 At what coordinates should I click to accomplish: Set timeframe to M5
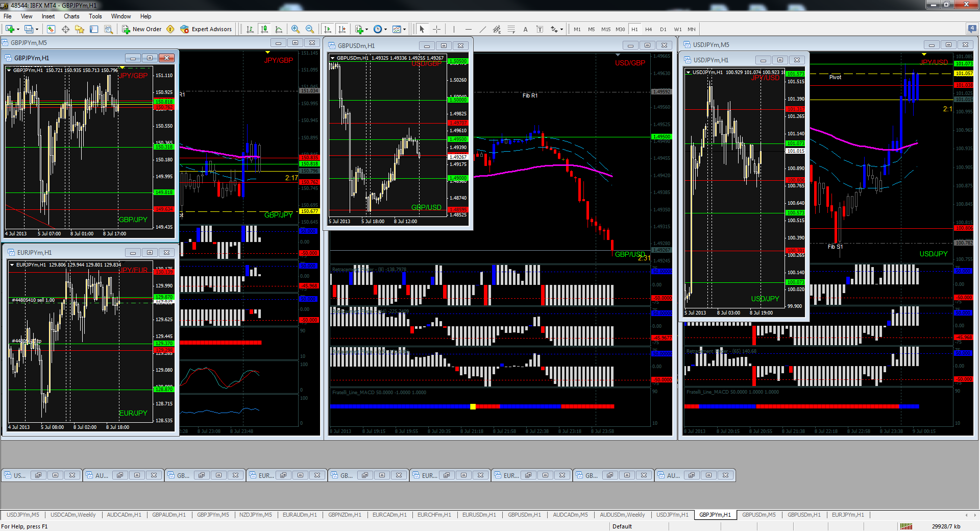592,29
